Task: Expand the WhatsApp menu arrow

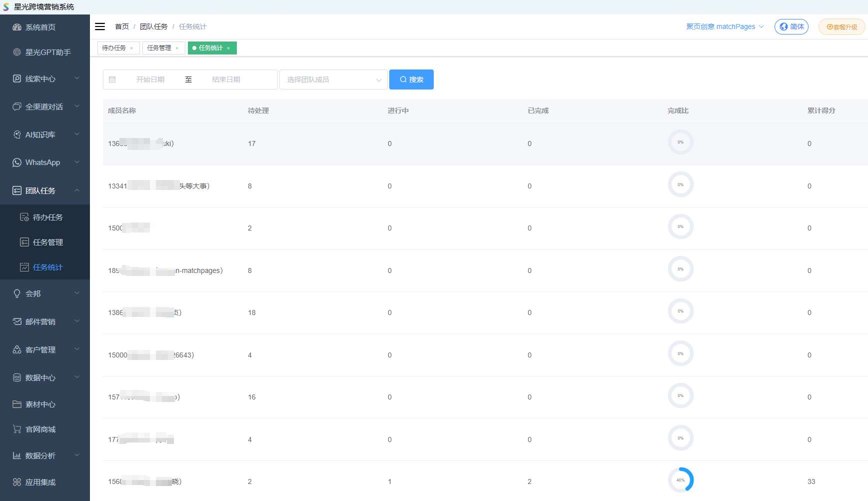Action: coord(77,162)
